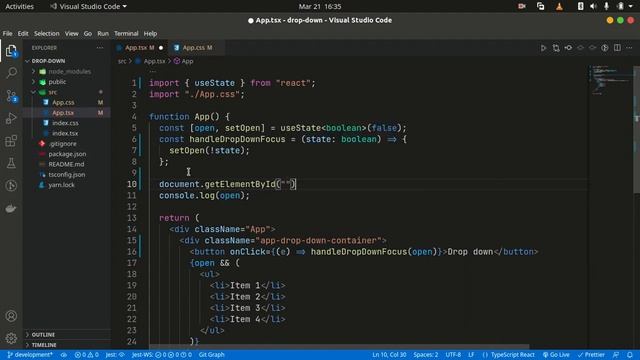Click the clipboard copy tray icon
Screen dimensions: 640x360
[x=540, y=6]
